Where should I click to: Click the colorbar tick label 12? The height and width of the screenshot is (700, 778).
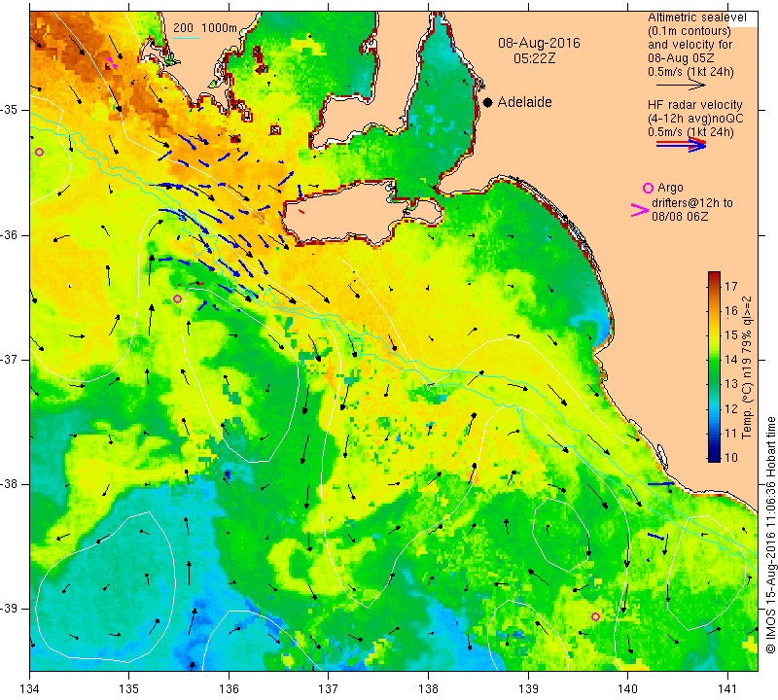tap(731, 408)
